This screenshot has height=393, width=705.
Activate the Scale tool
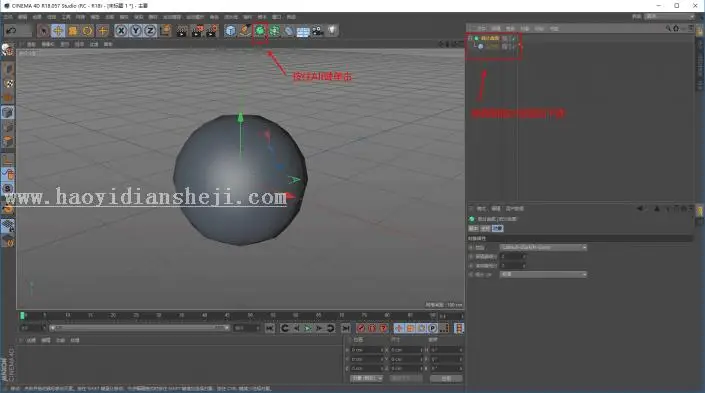tap(72, 31)
